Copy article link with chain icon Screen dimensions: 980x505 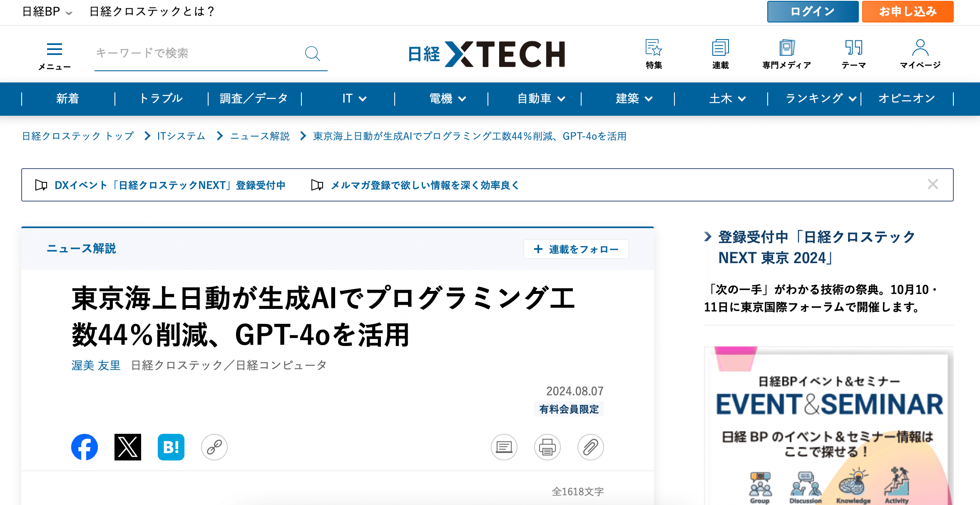[214, 447]
